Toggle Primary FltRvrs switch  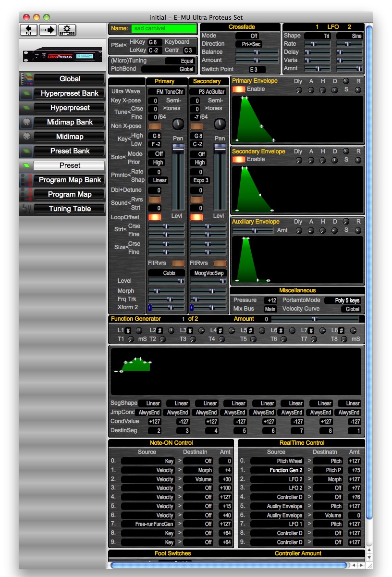(179, 263)
